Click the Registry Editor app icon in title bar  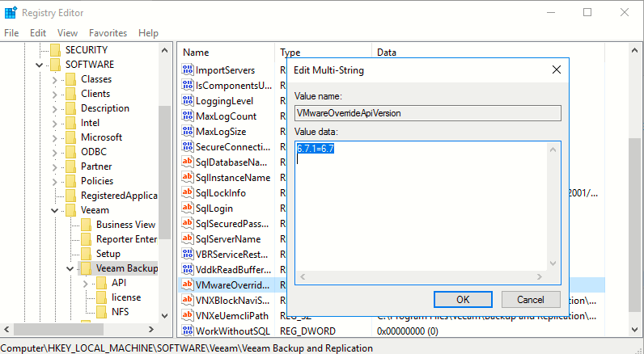pyautogui.click(x=11, y=13)
